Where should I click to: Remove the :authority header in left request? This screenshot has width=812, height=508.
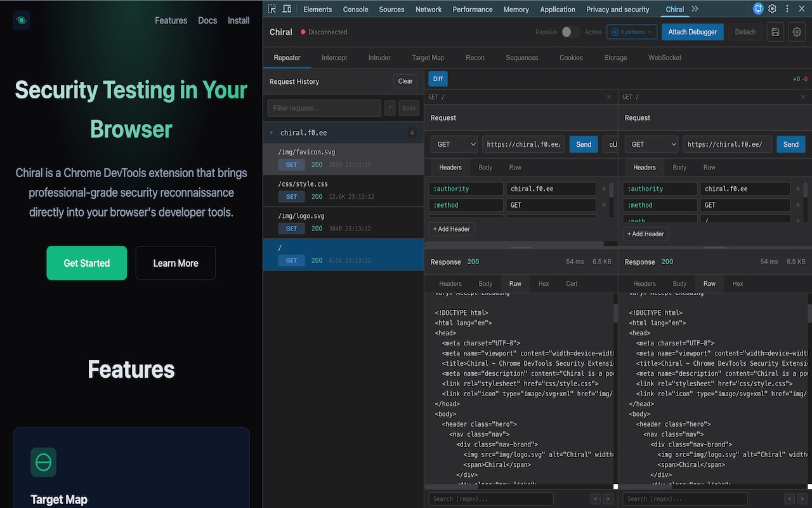pyautogui.click(x=603, y=189)
